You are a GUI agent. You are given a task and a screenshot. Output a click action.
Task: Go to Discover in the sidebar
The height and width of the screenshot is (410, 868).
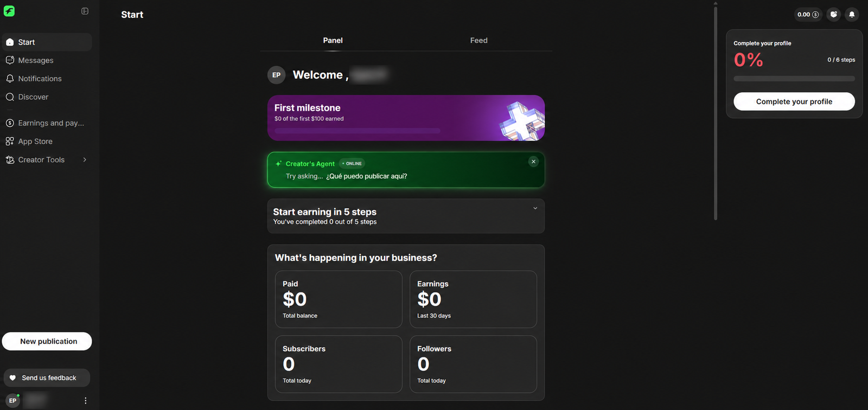(x=47, y=97)
